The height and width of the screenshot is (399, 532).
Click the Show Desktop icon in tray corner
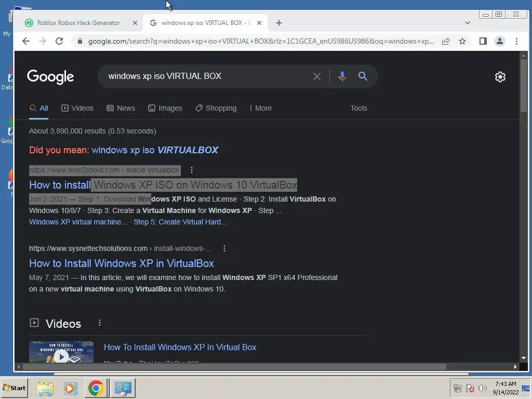[x=526, y=388]
